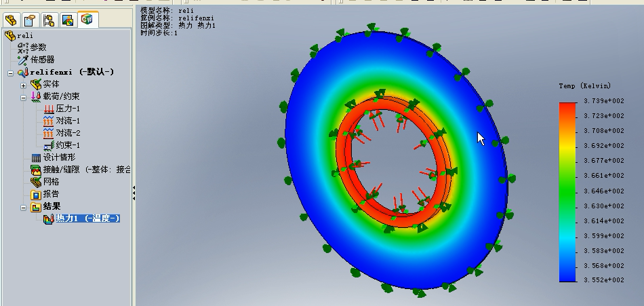Expand the 实体 solids node
Viewport: 644px width, 306px height.
pyautogui.click(x=24, y=85)
